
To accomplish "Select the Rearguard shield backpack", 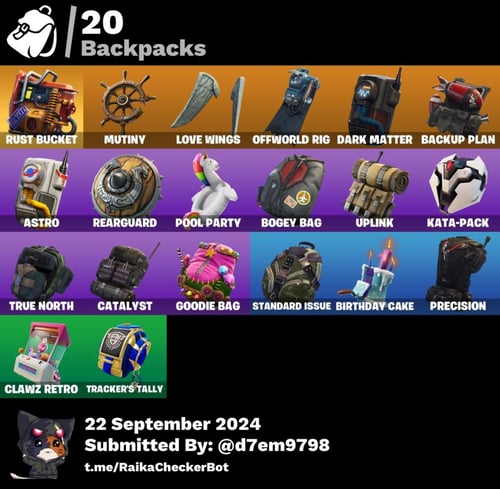I will click(x=125, y=190).
